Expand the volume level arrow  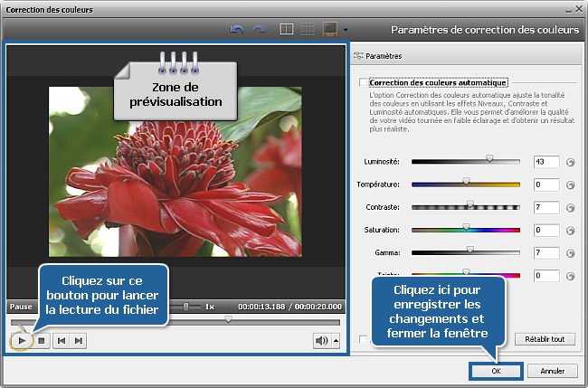tap(337, 340)
